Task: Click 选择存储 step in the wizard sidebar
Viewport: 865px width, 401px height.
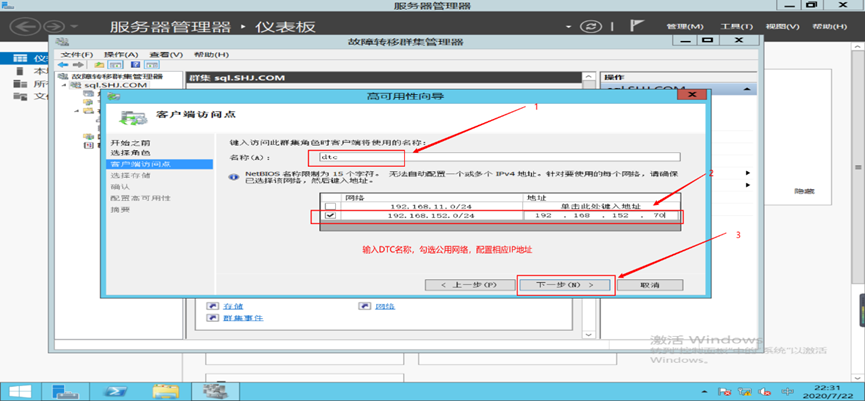Action: coord(130,175)
